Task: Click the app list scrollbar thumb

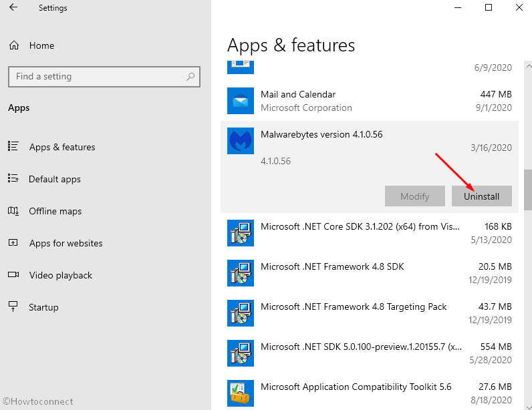Action: point(528,190)
